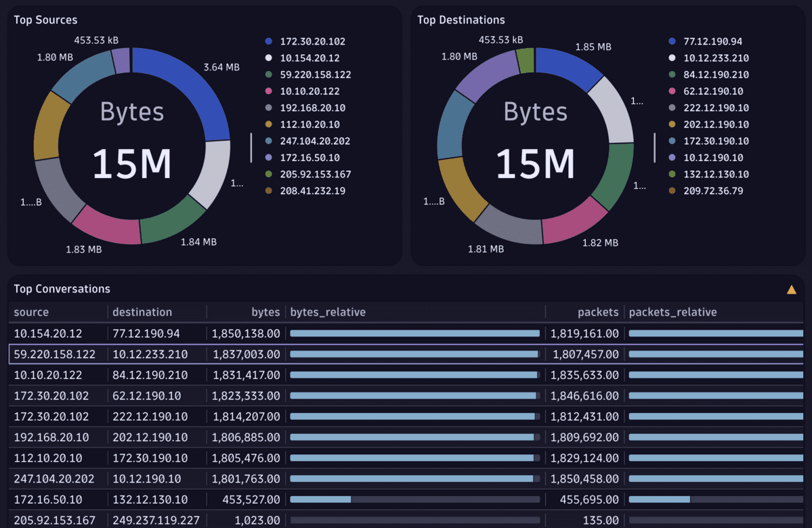Viewport: 812px width, 528px height.
Task: Sort the table by the bytes column
Action: (265, 312)
